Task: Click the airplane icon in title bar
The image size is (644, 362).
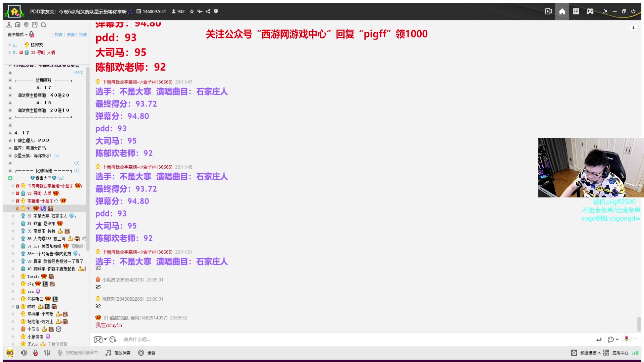Action: 200,11
